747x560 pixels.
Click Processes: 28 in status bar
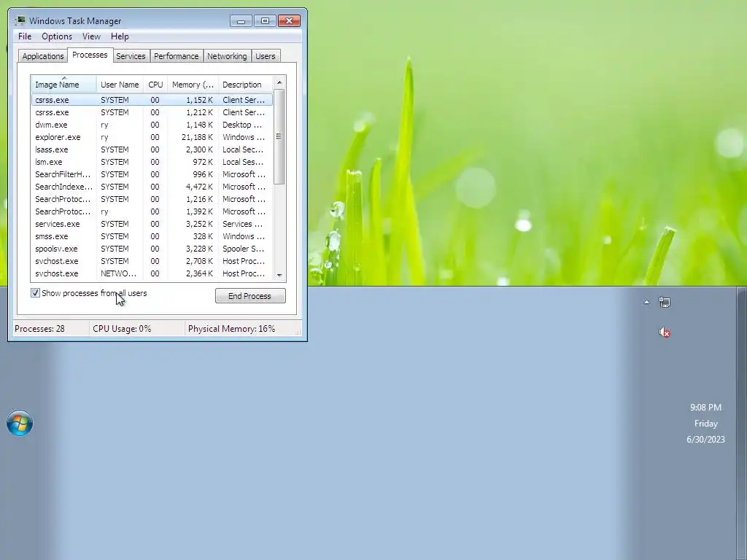(x=39, y=329)
